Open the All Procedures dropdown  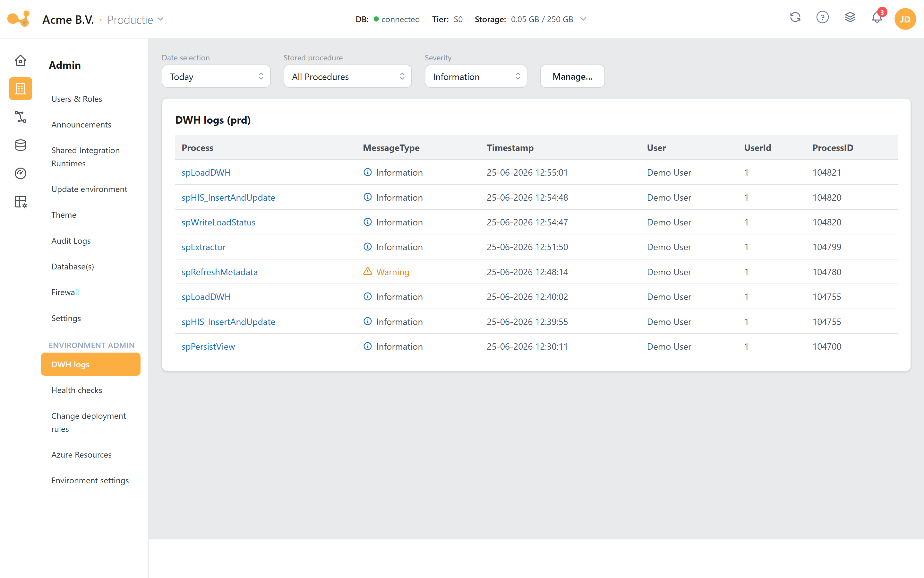pos(347,76)
